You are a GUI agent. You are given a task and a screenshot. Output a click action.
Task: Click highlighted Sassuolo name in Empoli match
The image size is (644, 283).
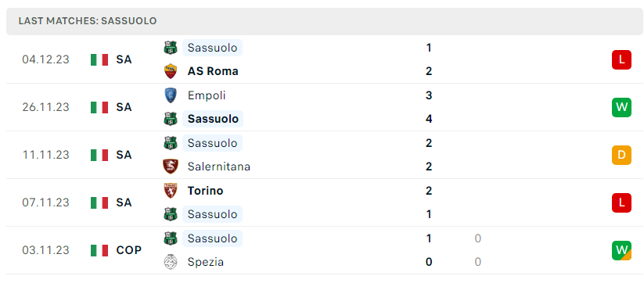[x=213, y=119]
